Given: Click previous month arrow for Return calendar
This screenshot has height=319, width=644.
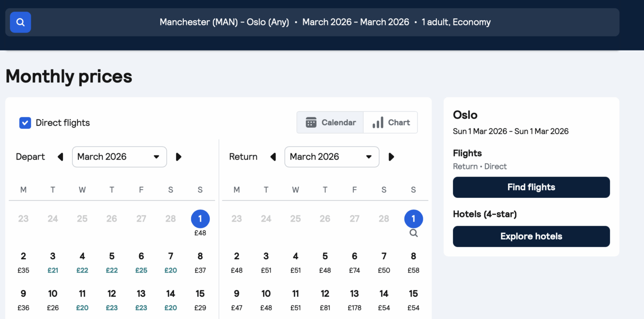Looking at the screenshot, I should 273,157.
